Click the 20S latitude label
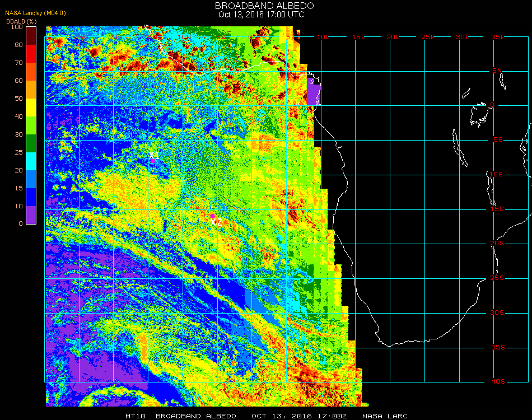Image resolution: width=532 pixels, height=420 pixels. 497,244
